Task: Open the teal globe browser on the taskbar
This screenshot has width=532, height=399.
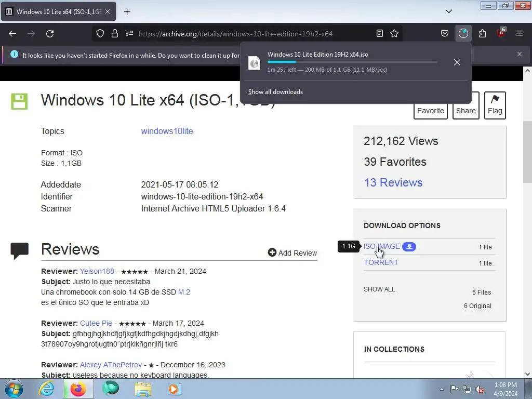Action: pyautogui.click(x=111, y=389)
